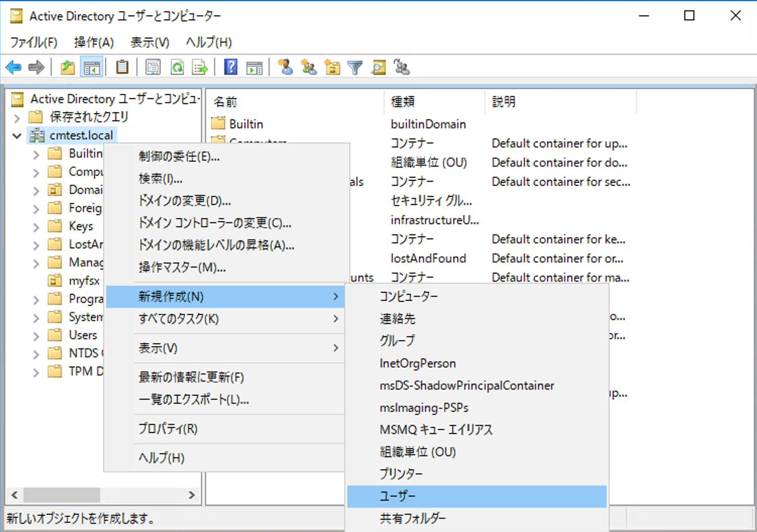This screenshot has width=757, height=532.
Task: Click the create new user icon
Action: point(285,67)
